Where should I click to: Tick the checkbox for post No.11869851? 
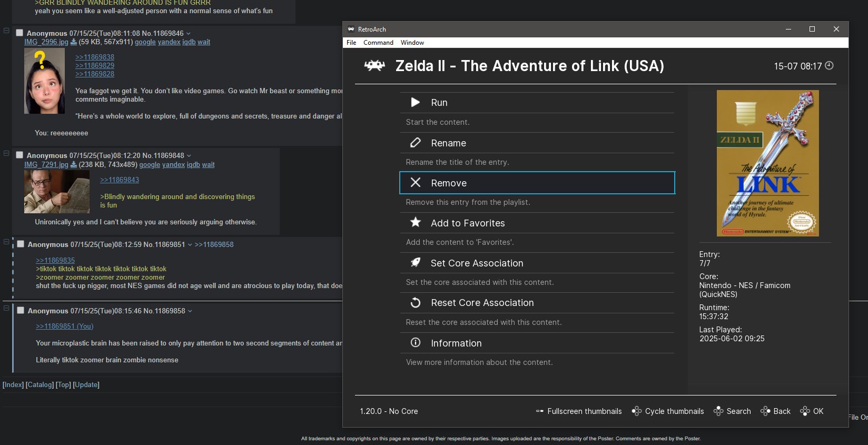[x=21, y=244]
